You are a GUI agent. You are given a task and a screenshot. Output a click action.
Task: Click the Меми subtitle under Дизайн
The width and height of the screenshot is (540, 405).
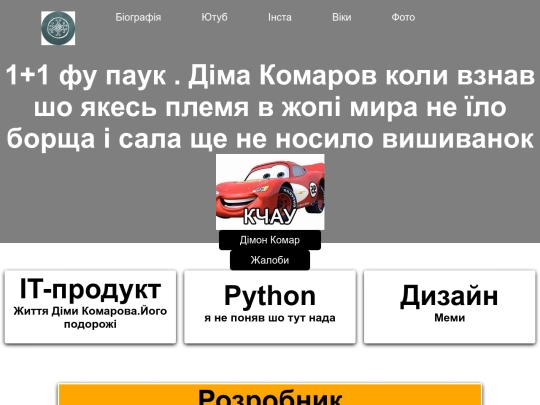click(x=449, y=318)
